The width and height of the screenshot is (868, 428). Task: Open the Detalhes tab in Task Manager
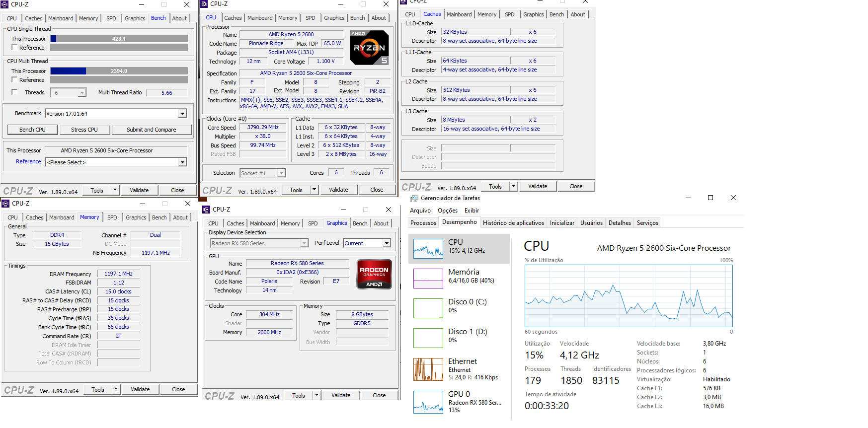tap(620, 223)
